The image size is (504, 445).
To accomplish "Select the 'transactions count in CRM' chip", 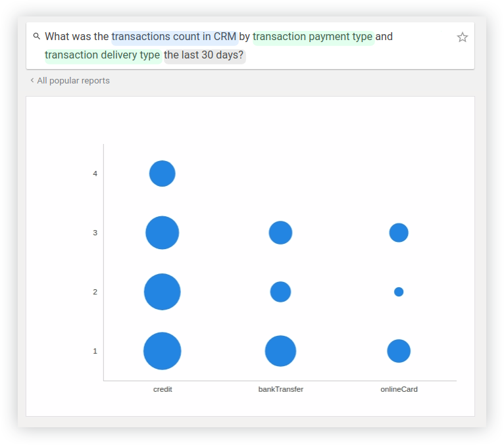I will [174, 37].
